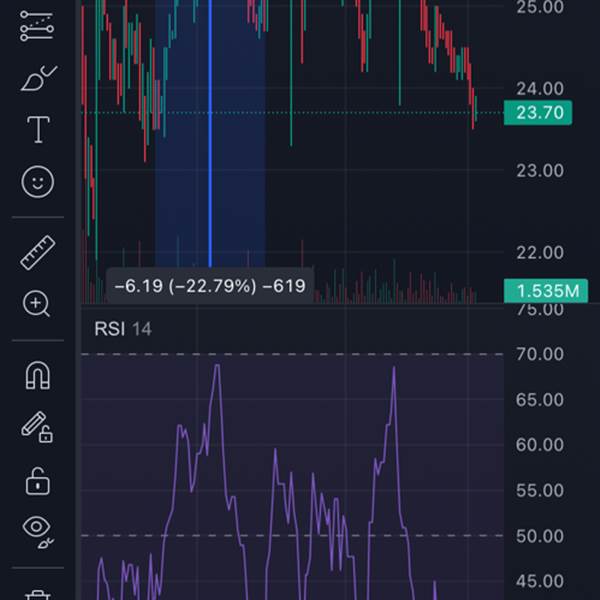Click the RSI 14 indicator label
Viewport: 600px width, 600px height.
click(122, 329)
